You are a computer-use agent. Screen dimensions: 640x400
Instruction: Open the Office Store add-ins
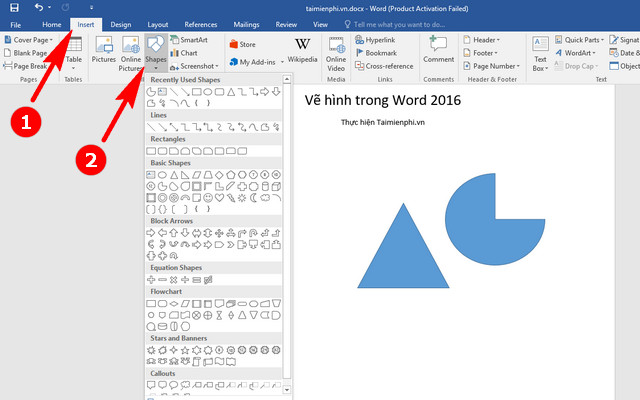tap(242, 44)
